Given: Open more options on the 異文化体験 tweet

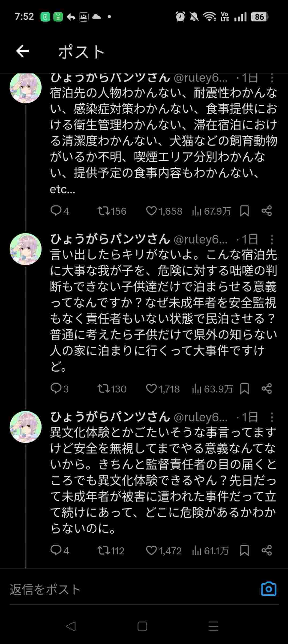Looking at the screenshot, I should tap(272, 417).
